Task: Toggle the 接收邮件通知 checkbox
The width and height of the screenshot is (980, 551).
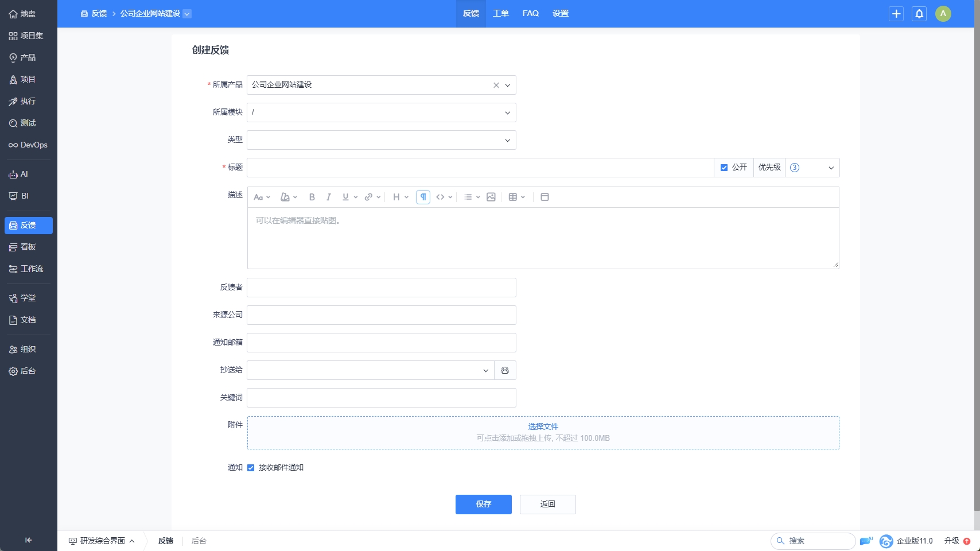Action: point(251,468)
